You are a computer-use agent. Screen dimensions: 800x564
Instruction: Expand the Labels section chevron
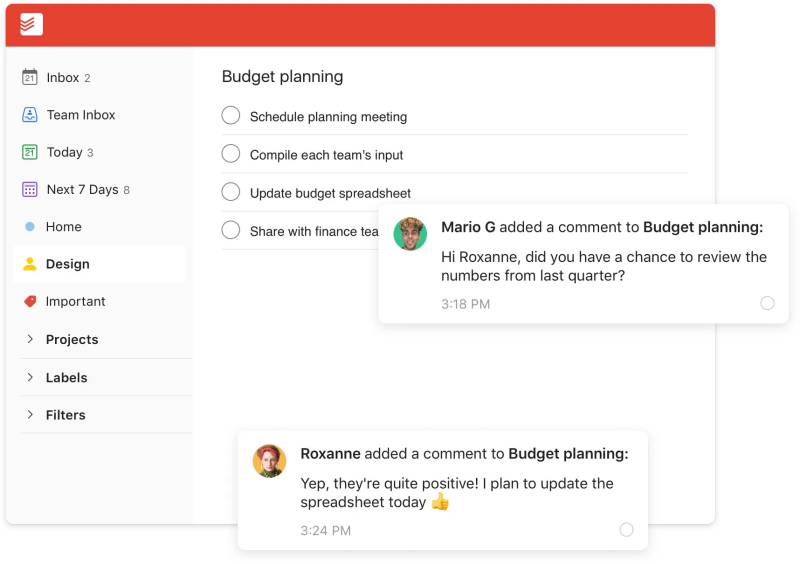(30, 377)
